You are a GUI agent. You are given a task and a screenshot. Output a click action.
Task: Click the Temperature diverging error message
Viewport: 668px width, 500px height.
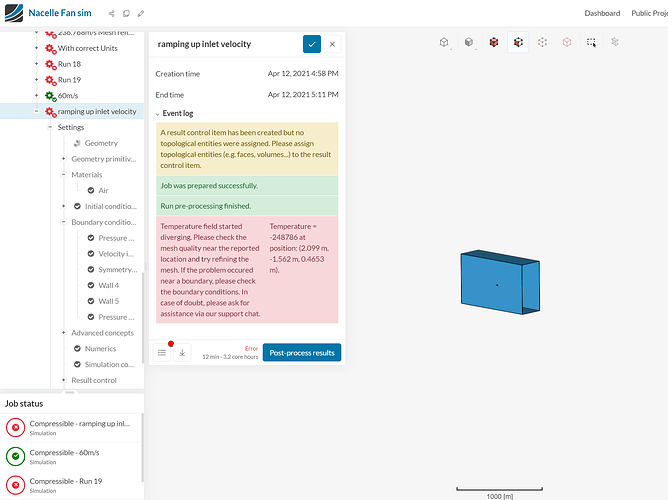coord(247,270)
